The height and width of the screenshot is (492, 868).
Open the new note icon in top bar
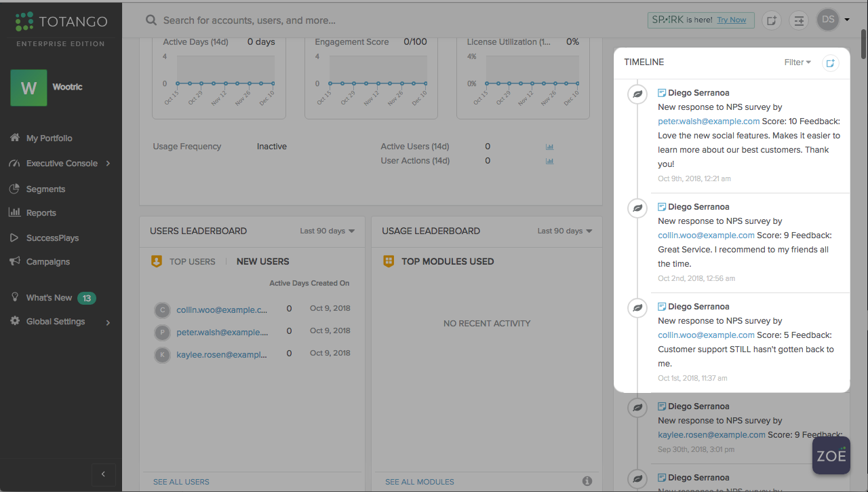pos(771,20)
